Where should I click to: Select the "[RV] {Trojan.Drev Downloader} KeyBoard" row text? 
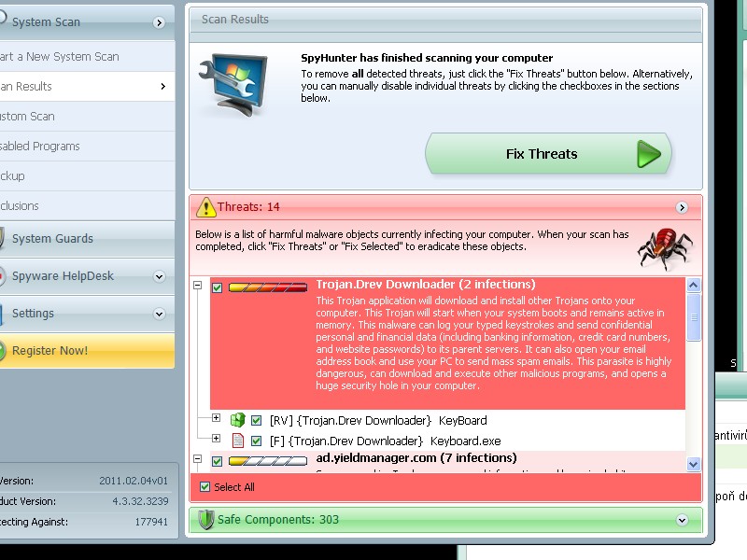(x=378, y=421)
